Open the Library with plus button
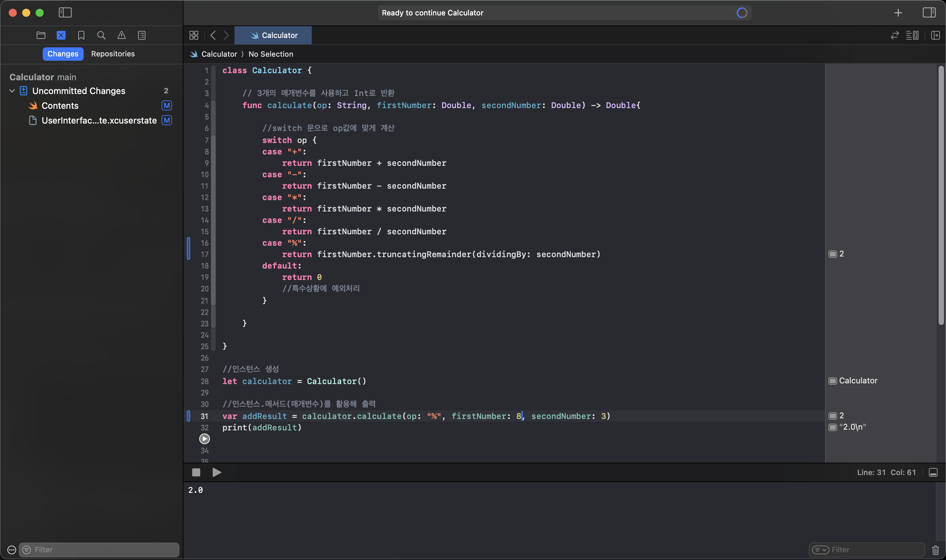Image resolution: width=946 pixels, height=560 pixels. 898,13
